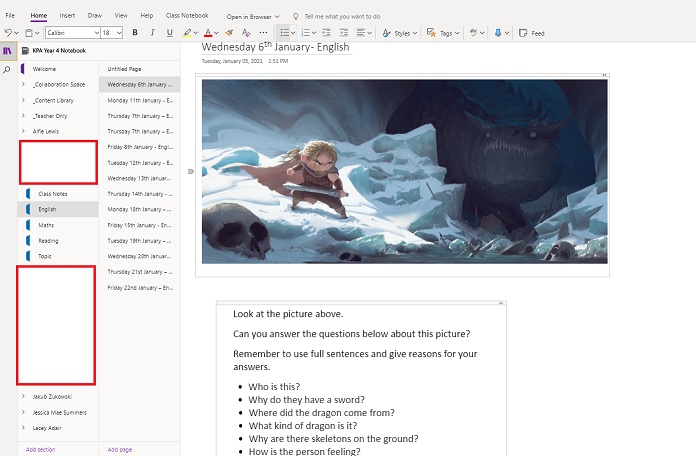This screenshot has width=696, height=456.
Task: Click the spell check icon
Action: pyautogui.click(x=474, y=32)
